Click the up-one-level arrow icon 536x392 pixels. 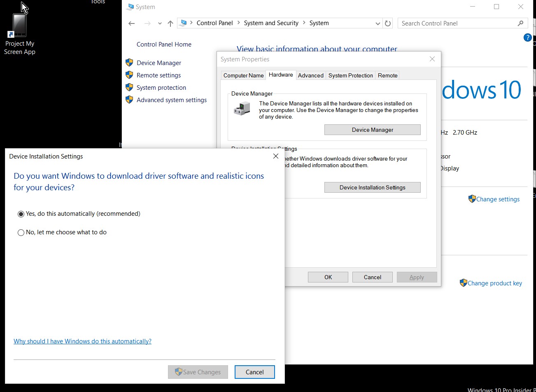point(170,23)
